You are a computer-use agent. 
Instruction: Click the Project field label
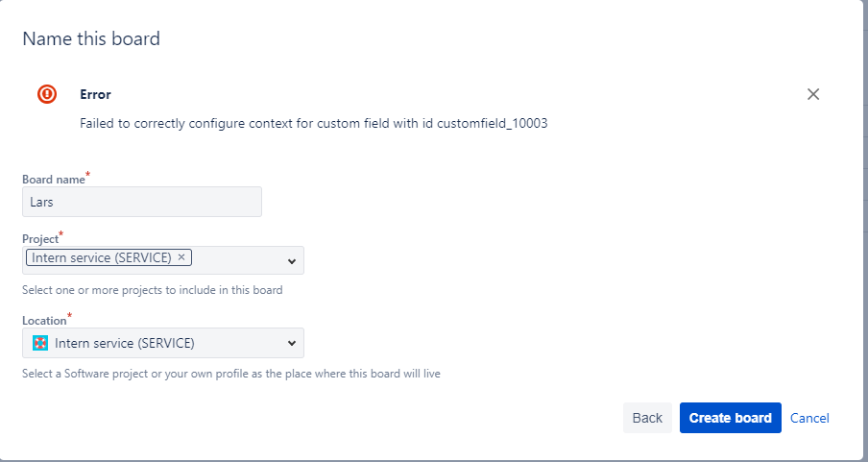click(40, 239)
